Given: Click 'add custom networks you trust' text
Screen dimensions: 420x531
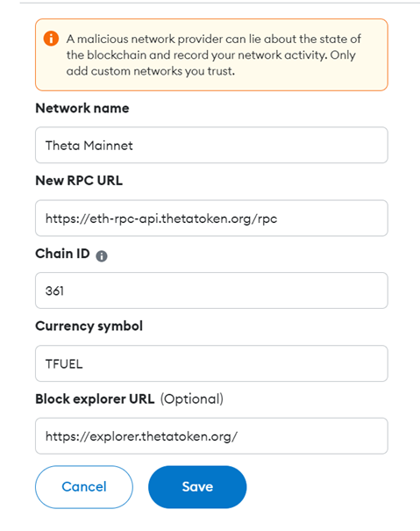Looking at the screenshot, I should point(150,71).
